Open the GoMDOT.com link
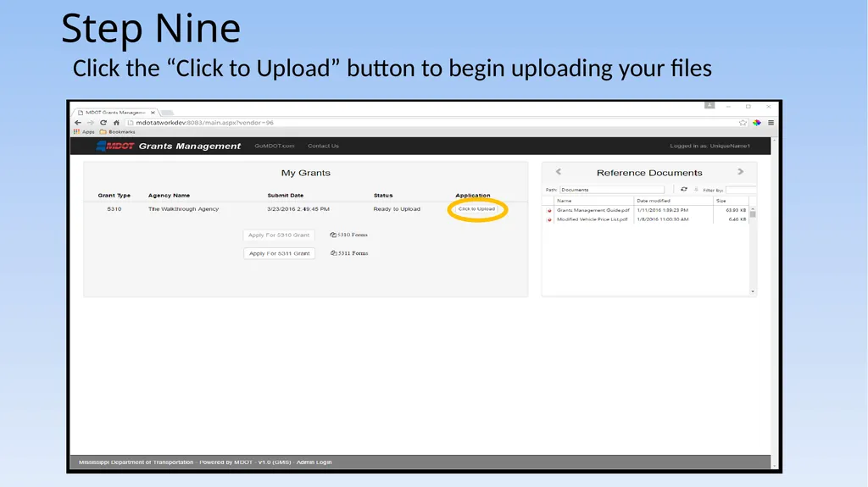Image resolution: width=868 pixels, height=487 pixels. tap(275, 146)
